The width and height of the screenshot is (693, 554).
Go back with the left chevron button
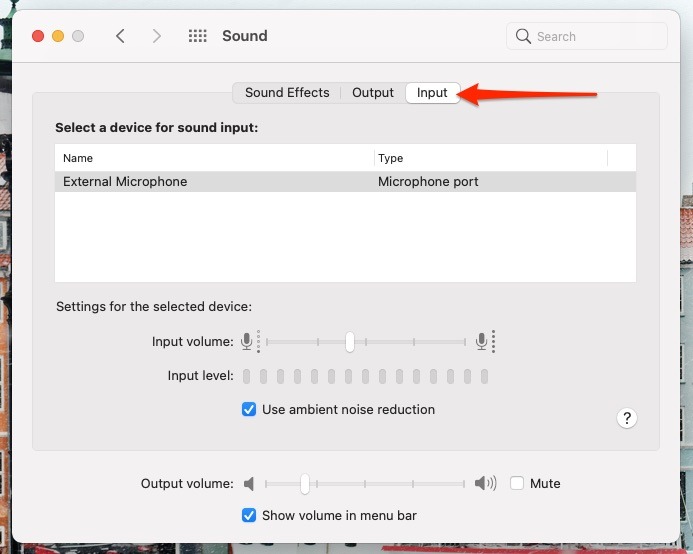point(120,36)
